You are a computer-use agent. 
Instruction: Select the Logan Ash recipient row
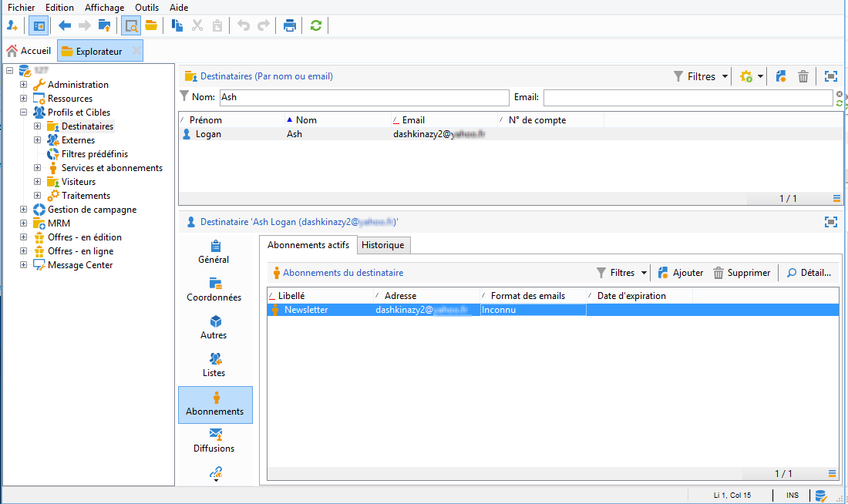511,134
